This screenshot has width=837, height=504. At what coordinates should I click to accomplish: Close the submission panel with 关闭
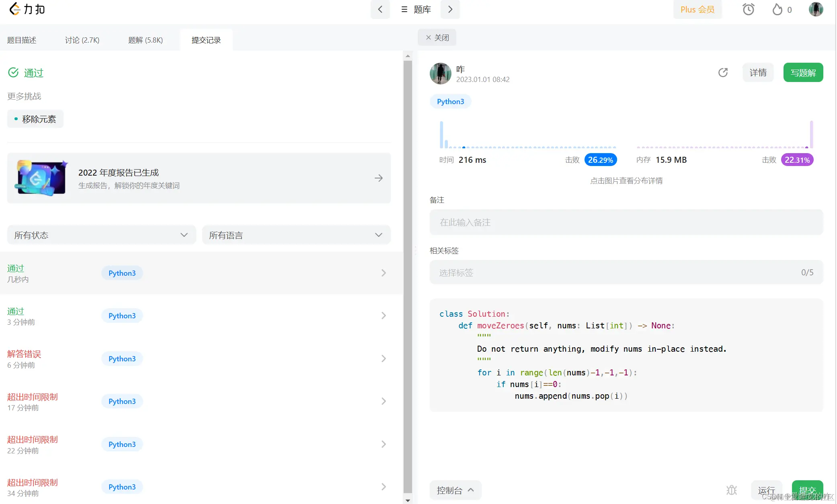pos(437,37)
